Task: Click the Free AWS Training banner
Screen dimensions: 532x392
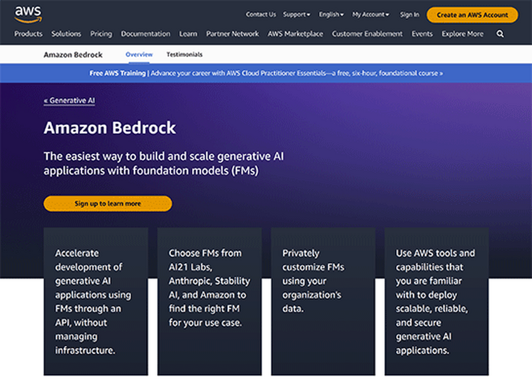Action: coord(266,73)
